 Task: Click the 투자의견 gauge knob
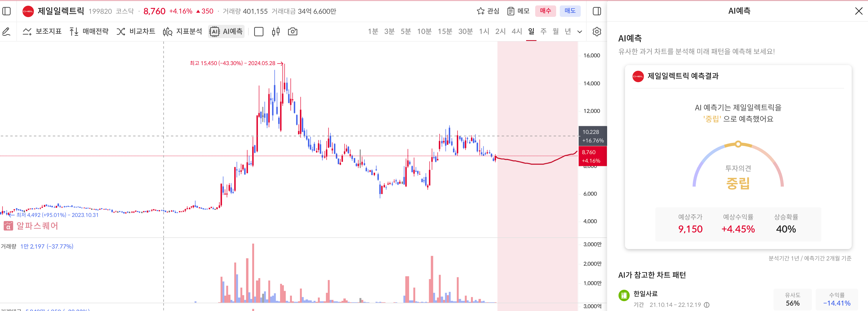(738, 144)
